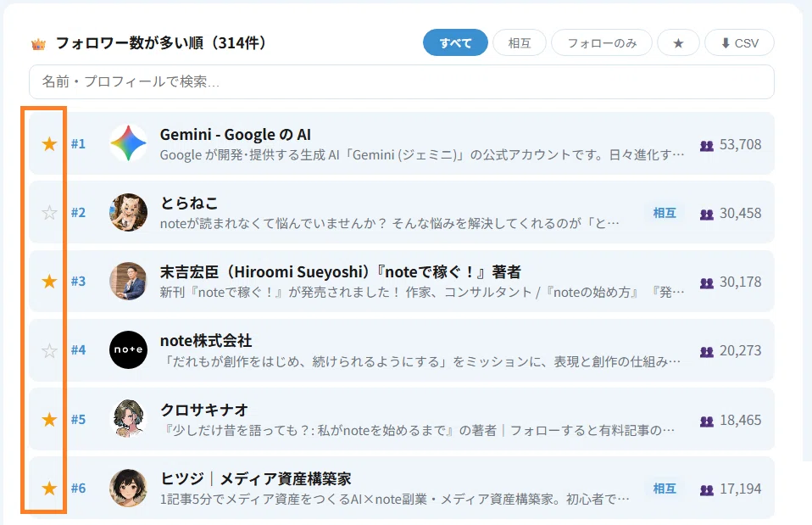Screen dimensions: 812x525
Task: Open the ヒツジ avatar image
Action: [129, 488]
